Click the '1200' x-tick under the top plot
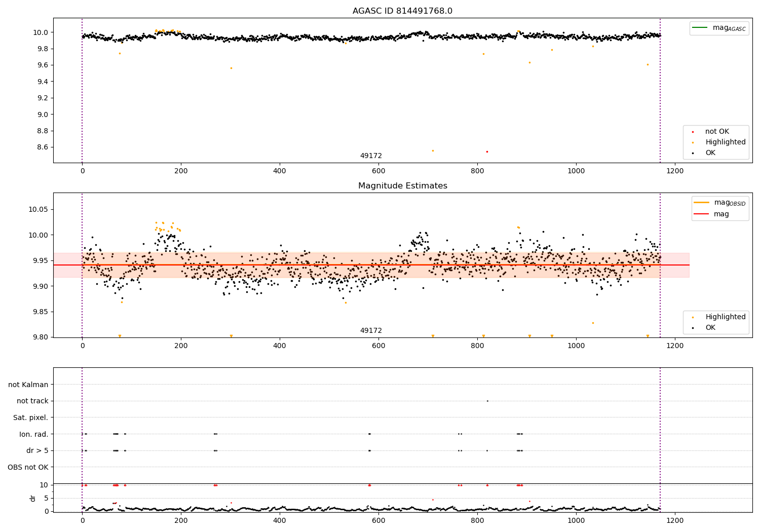This screenshot has height=532, width=760. pyautogui.click(x=675, y=171)
